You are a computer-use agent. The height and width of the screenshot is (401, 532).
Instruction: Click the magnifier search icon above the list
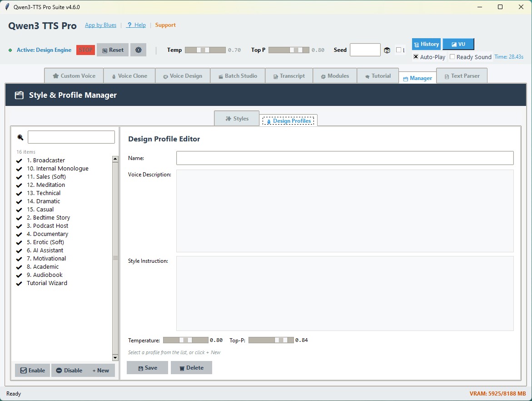pyautogui.click(x=20, y=137)
